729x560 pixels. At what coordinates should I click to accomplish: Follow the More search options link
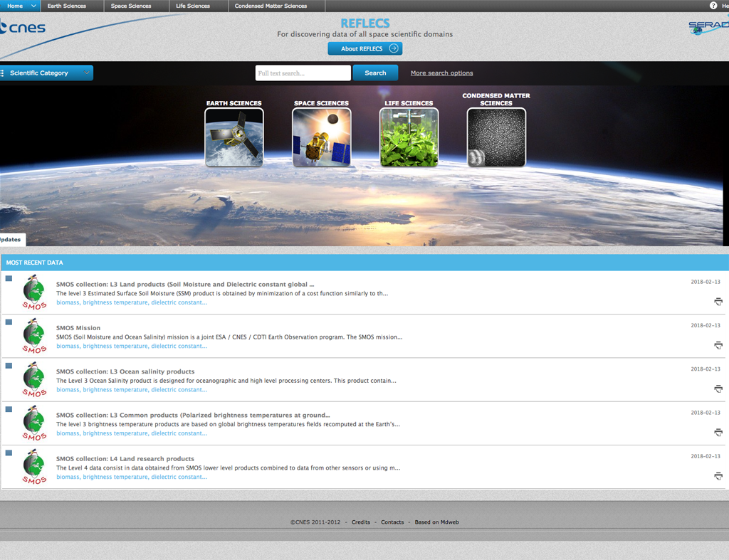click(441, 73)
